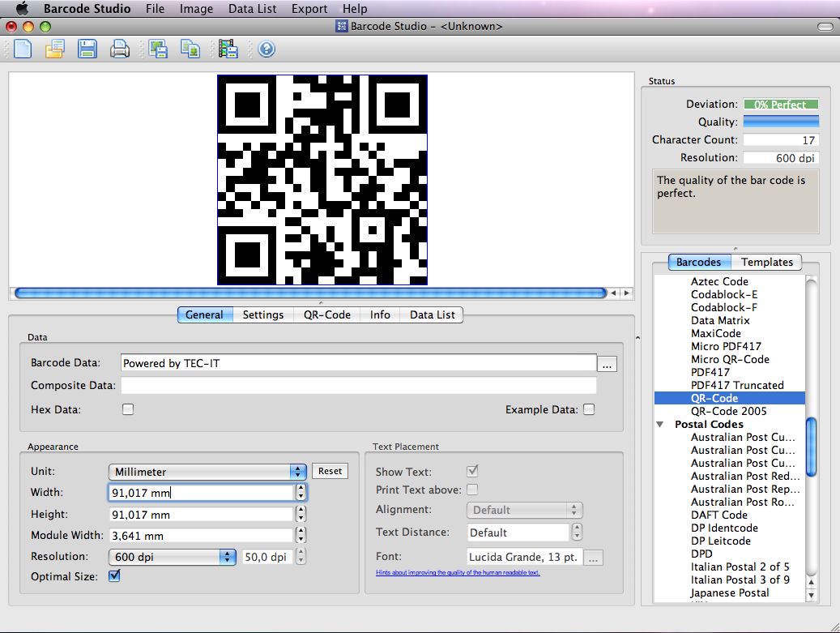Click the Height stepper arrows

click(301, 514)
